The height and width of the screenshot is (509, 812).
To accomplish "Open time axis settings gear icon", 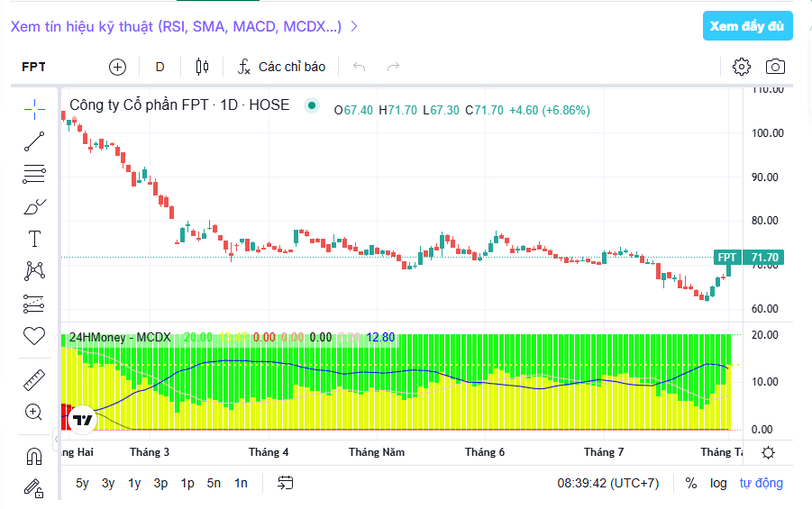I will pyautogui.click(x=769, y=452).
